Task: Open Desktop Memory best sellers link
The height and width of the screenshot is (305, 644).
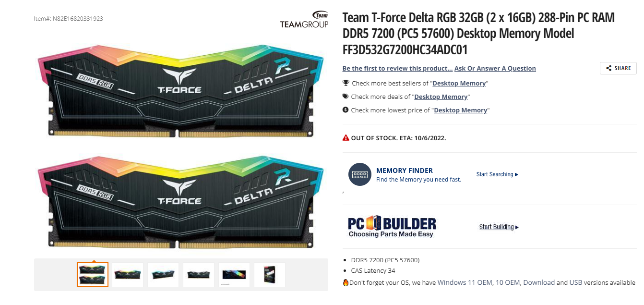Action: [459, 83]
